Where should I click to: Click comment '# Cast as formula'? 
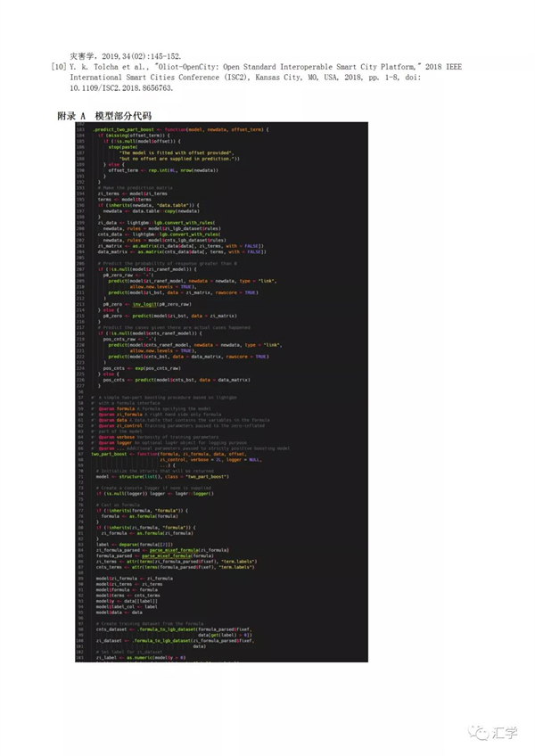[118, 505]
